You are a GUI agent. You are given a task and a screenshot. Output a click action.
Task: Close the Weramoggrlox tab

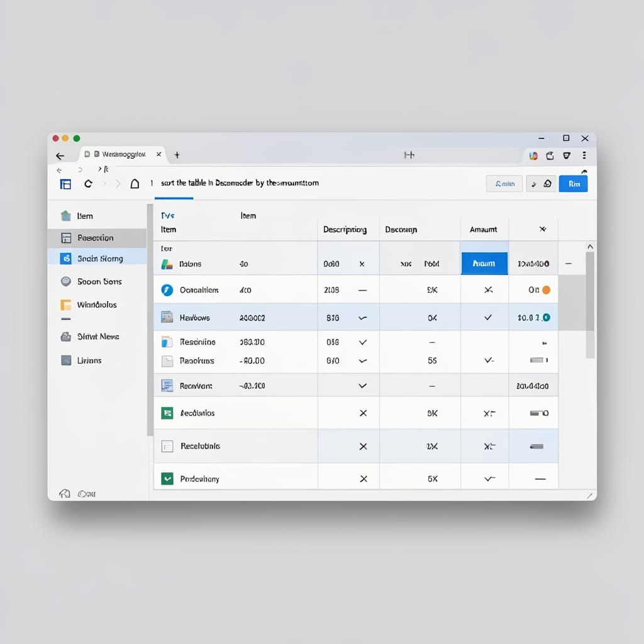coord(158,155)
